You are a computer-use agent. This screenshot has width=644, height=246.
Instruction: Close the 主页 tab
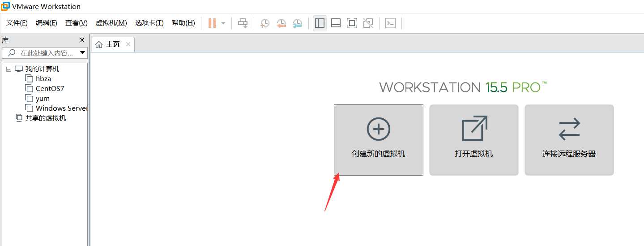[x=128, y=44]
